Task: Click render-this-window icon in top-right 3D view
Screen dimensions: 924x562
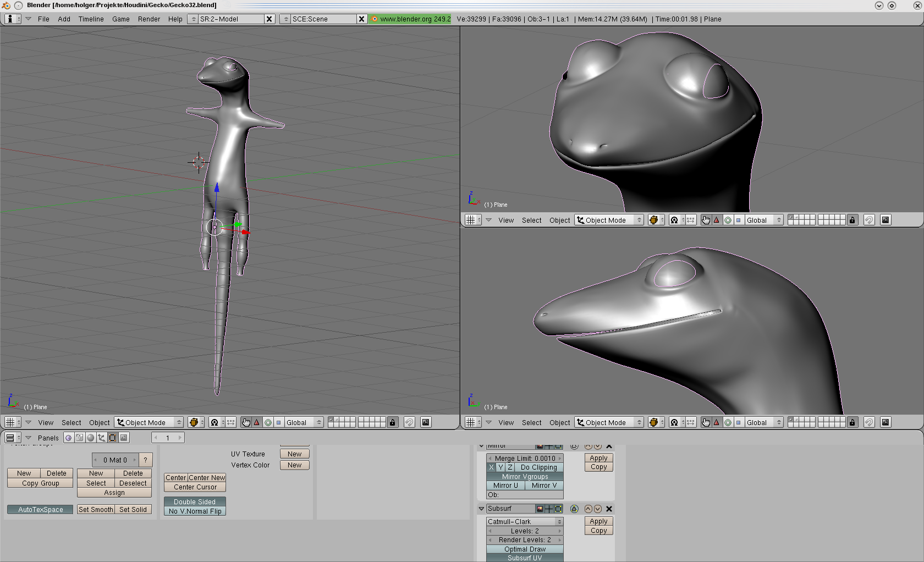Action: point(886,220)
